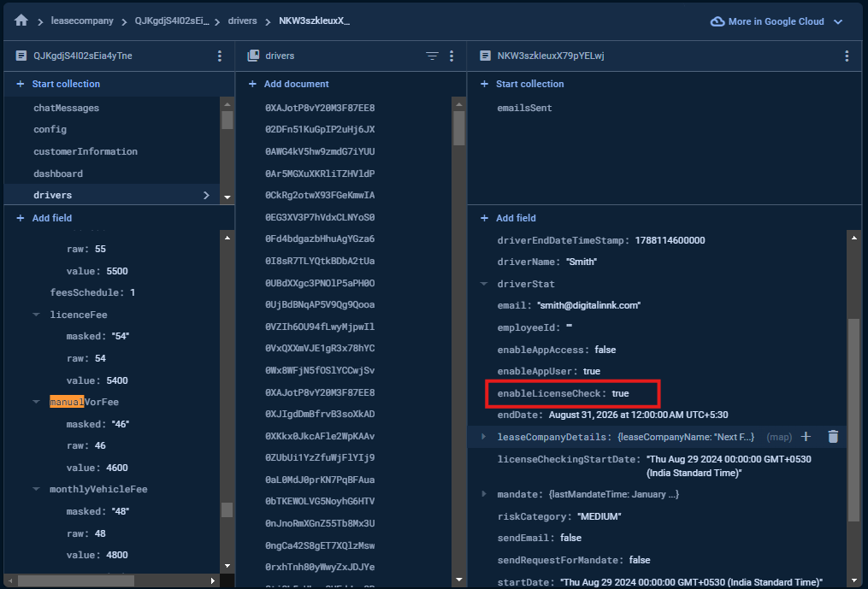Image resolution: width=868 pixels, height=589 pixels.
Task: Open the cloud icon beside More in Google Cloud
Action: [x=717, y=21]
